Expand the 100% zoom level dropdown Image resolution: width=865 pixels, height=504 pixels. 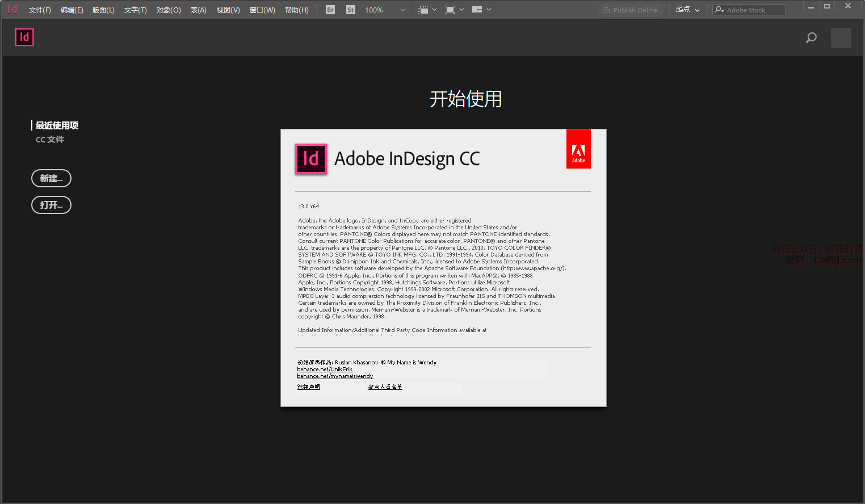point(402,10)
